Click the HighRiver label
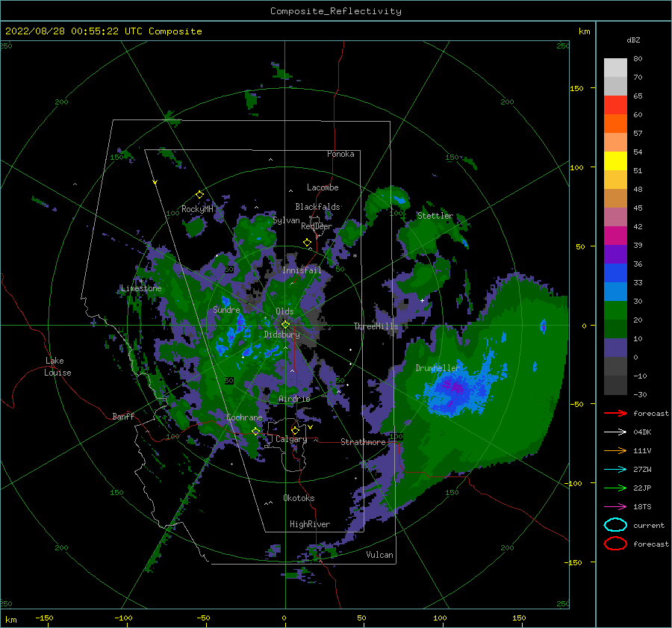 [310, 524]
